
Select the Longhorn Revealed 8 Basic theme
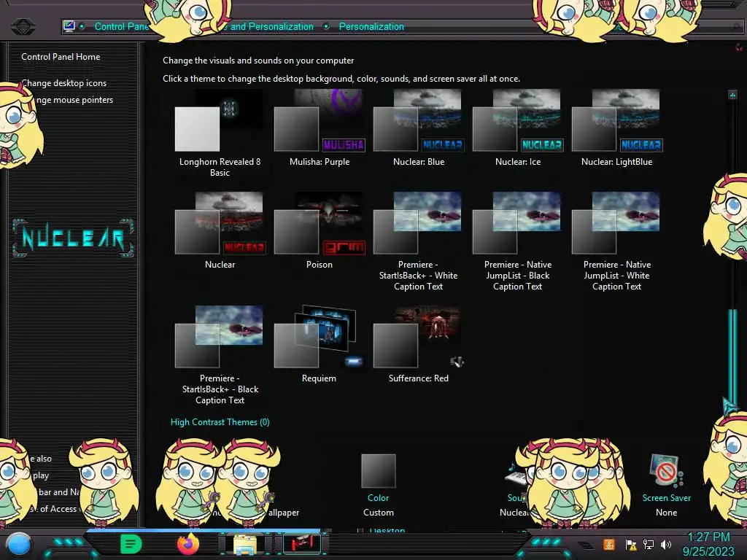point(220,133)
